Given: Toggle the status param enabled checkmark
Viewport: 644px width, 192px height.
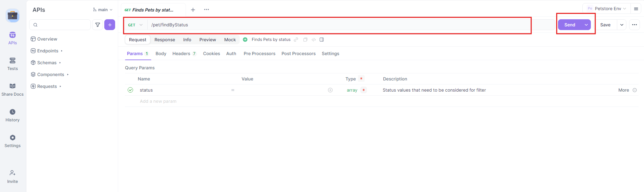Looking at the screenshot, I should point(130,90).
